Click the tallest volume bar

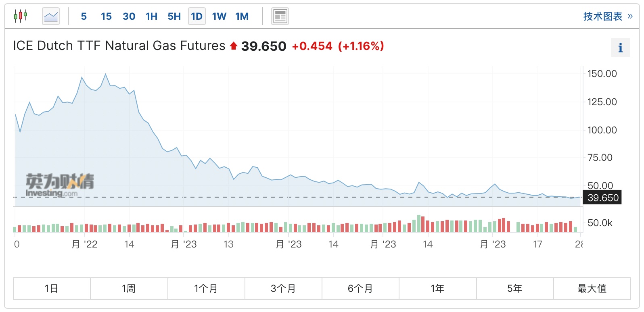419,224
